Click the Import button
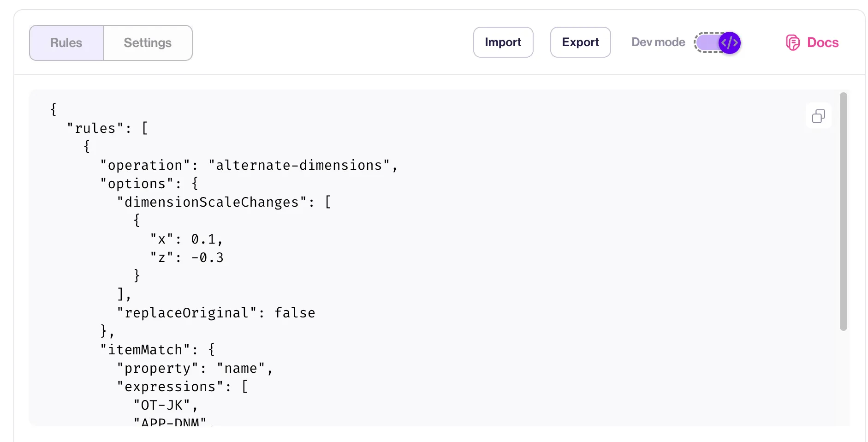Viewport: 868px width, 442px height. pos(503,42)
